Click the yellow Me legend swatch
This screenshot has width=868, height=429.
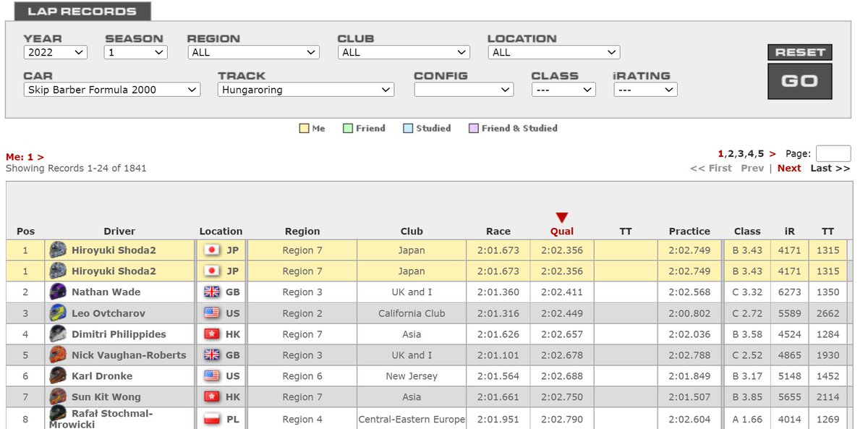coord(304,129)
